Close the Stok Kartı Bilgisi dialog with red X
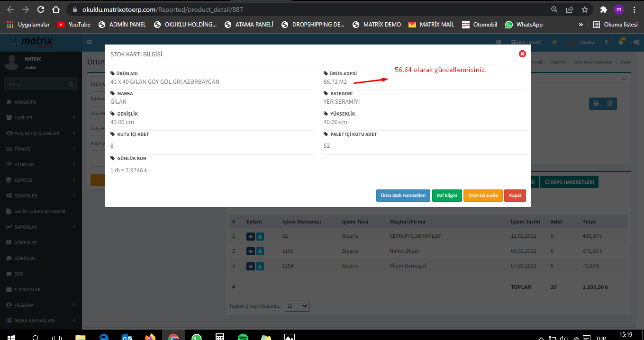The image size is (644, 340). click(x=522, y=54)
